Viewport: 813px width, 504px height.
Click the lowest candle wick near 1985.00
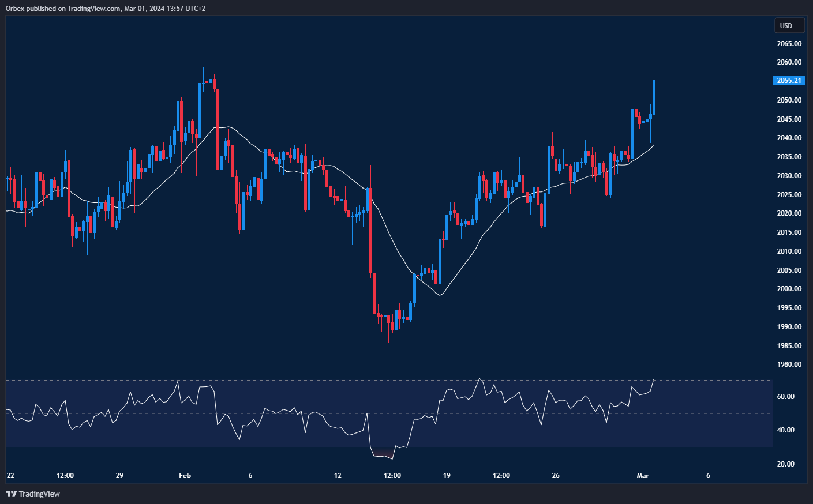pyautogui.click(x=396, y=344)
